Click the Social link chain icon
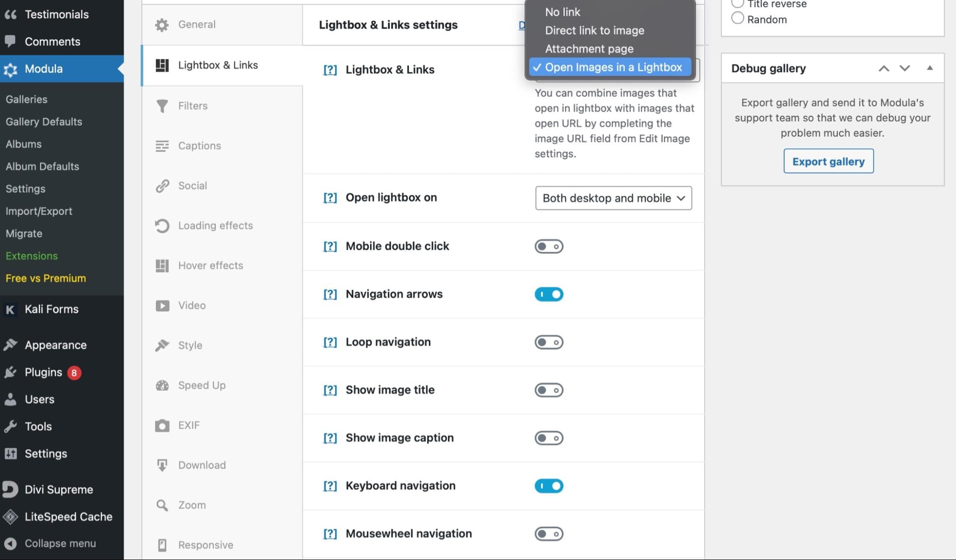This screenshot has width=956, height=560. click(162, 186)
